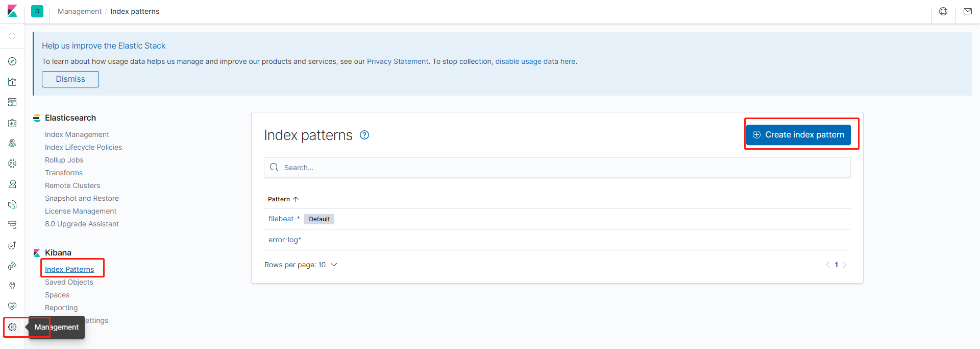The image size is (980, 349).
Task: Open the filebeat-* index pattern
Action: click(x=284, y=219)
